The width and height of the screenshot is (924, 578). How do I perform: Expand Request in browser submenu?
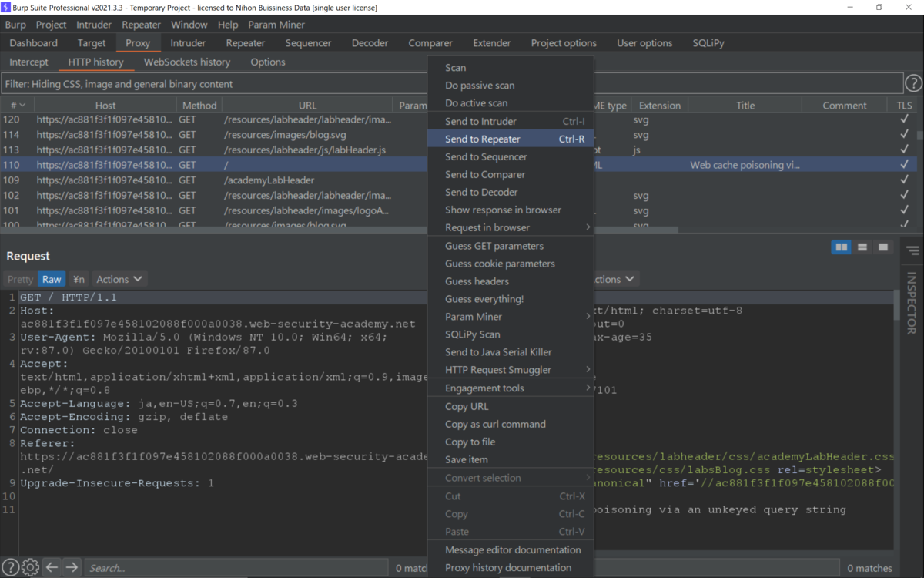click(511, 227)
